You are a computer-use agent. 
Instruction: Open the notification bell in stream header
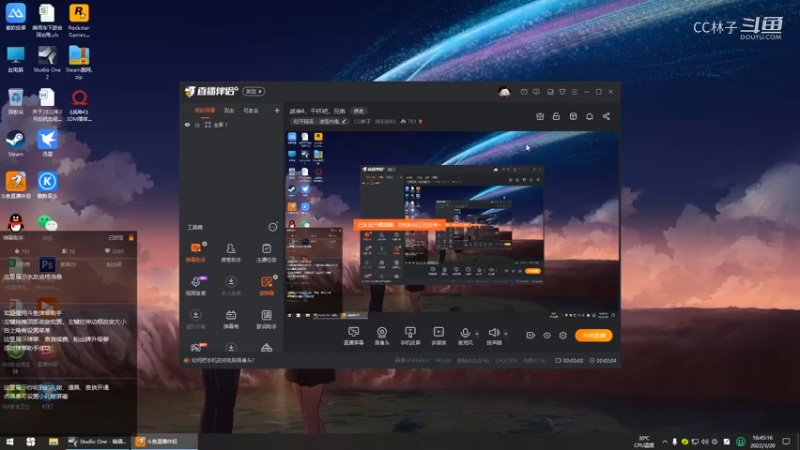589,116
